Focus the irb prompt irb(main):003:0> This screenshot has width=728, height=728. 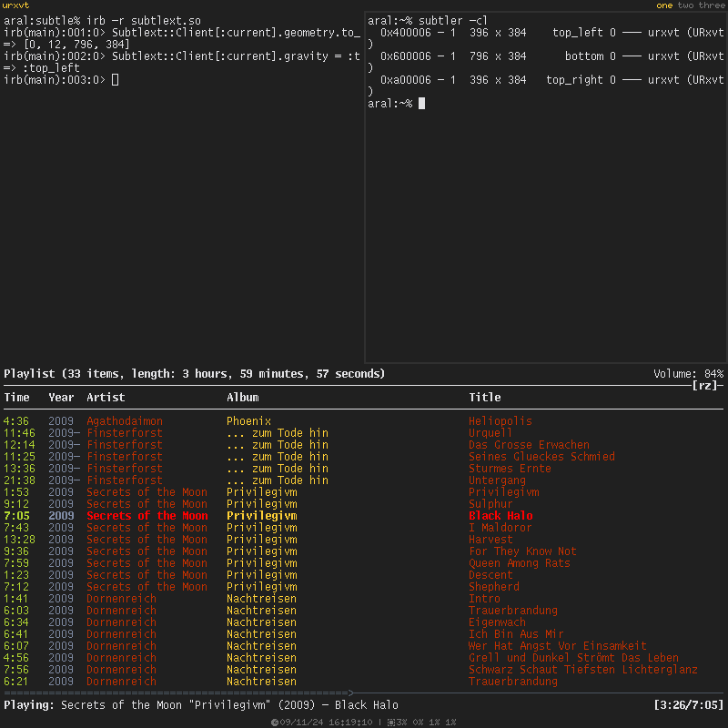pos(115,80)
